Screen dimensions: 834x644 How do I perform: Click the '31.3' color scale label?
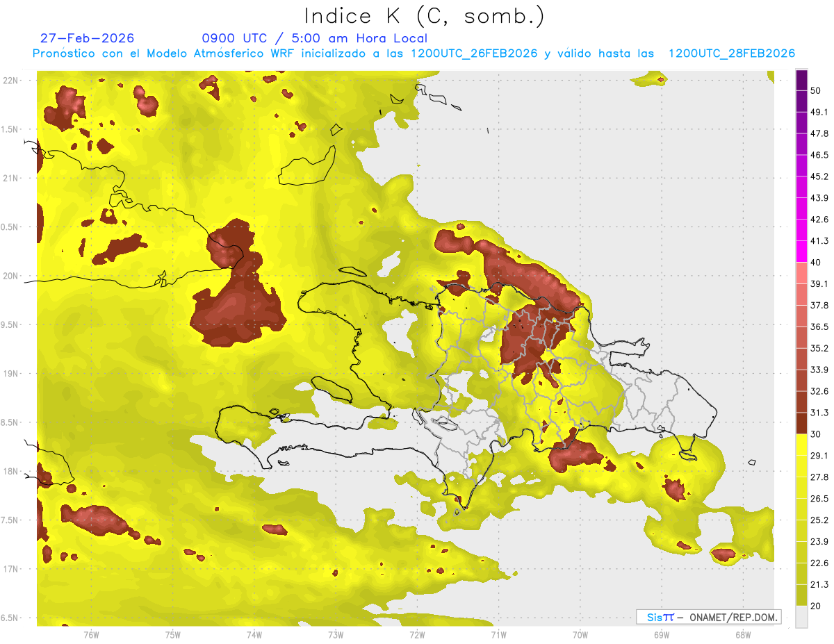point(819,413)
